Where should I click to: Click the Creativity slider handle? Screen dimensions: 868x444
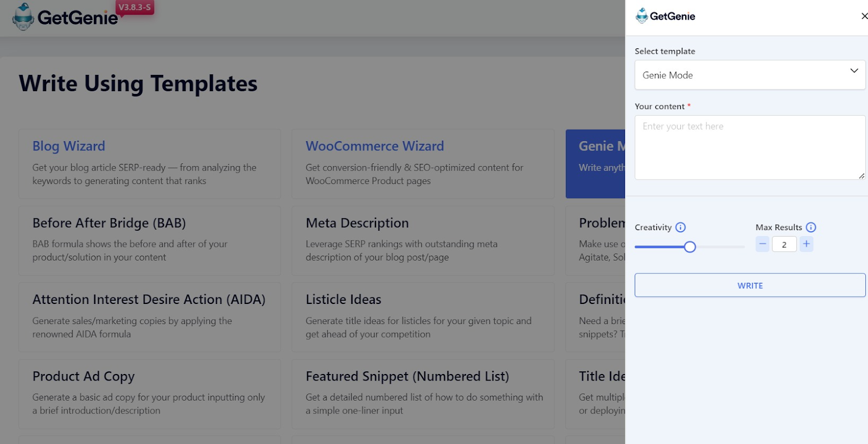690,247
